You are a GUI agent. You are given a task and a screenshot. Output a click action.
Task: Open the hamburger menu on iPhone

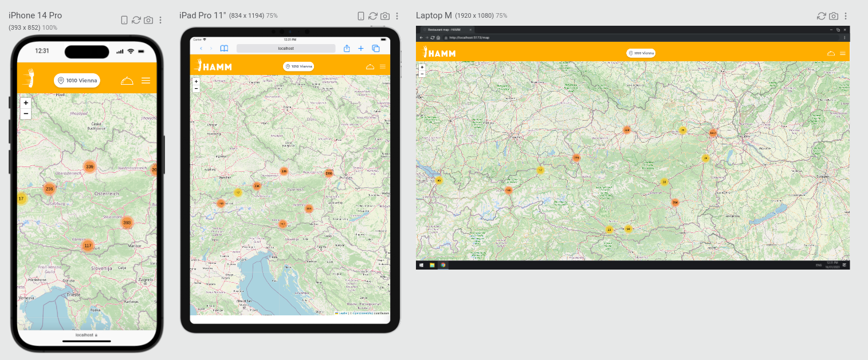[146, 81]
